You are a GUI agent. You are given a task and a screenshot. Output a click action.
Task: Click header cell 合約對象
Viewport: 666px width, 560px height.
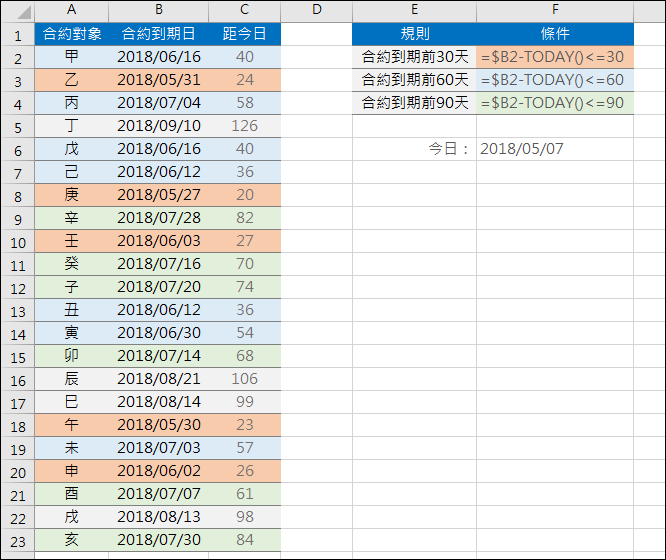tap(71, 34)
